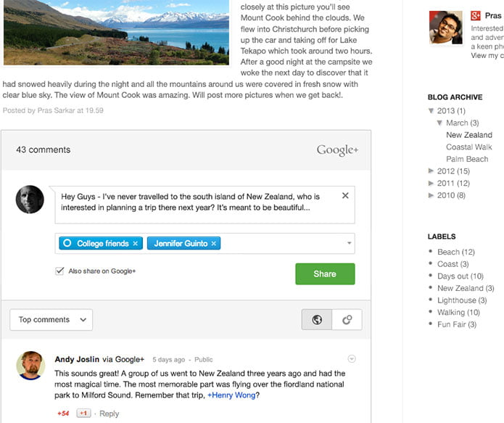Collapse the March archive month

click(439, 123)
